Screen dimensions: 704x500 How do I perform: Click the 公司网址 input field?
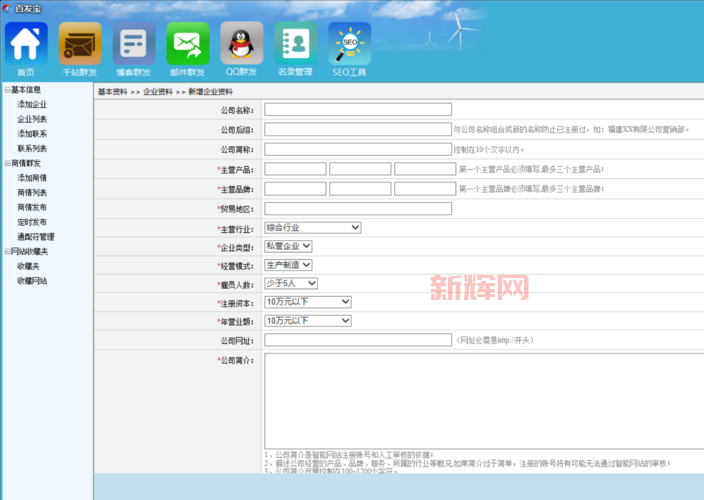tap(357, 340)
